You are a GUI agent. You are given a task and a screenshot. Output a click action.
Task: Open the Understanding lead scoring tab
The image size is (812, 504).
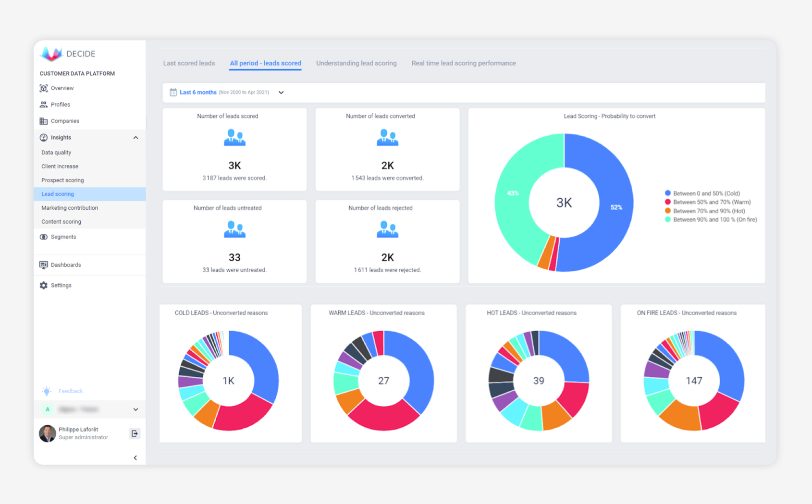pos(357,63)
